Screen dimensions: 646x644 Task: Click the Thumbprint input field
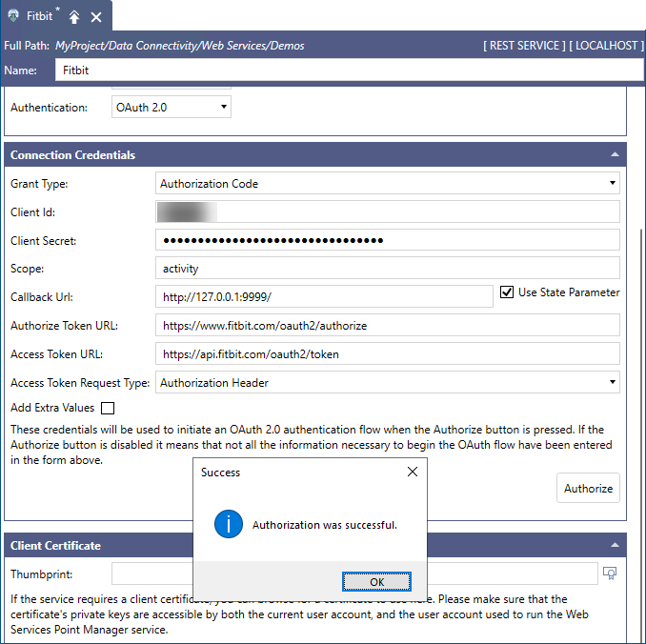pyautogui.click(x=354, y=574)
